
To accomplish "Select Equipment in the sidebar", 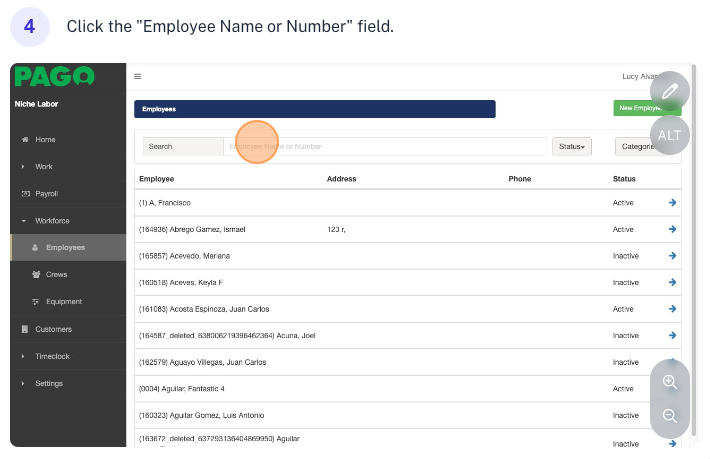I will pos(63,301).
